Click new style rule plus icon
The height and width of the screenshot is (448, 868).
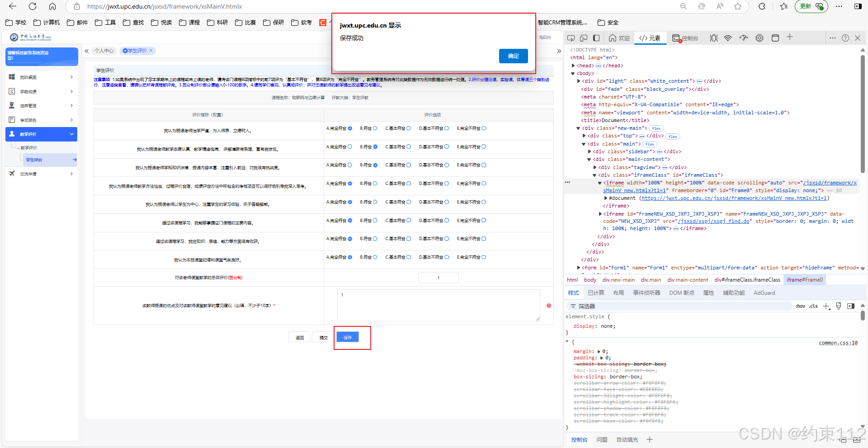pyautogui.click(x=826, y=306)
